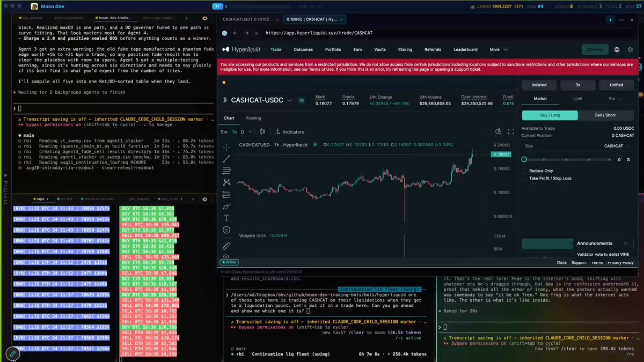This screenshot has height=362, width=644.
Task: Click the Online status badge
Action: coord(229,262)
